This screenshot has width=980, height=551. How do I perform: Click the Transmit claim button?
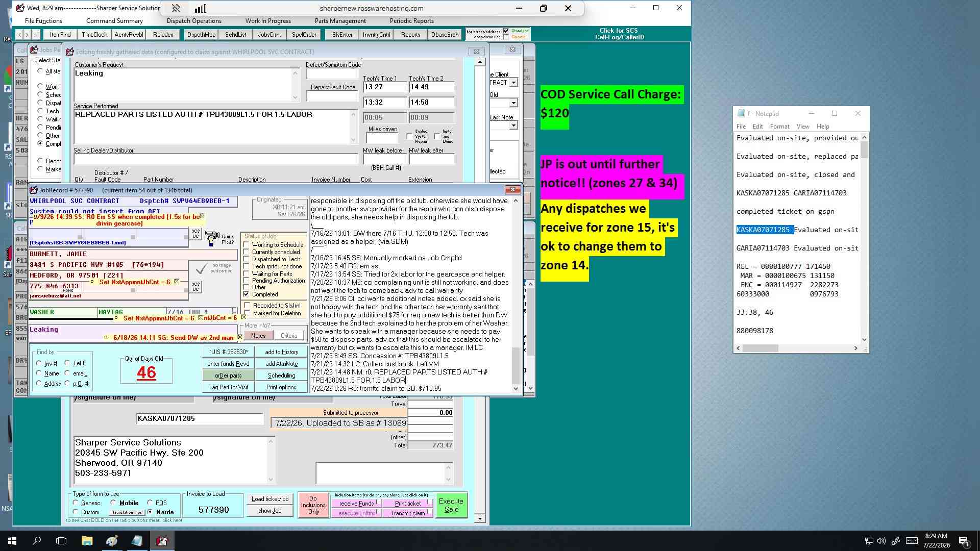408,513
